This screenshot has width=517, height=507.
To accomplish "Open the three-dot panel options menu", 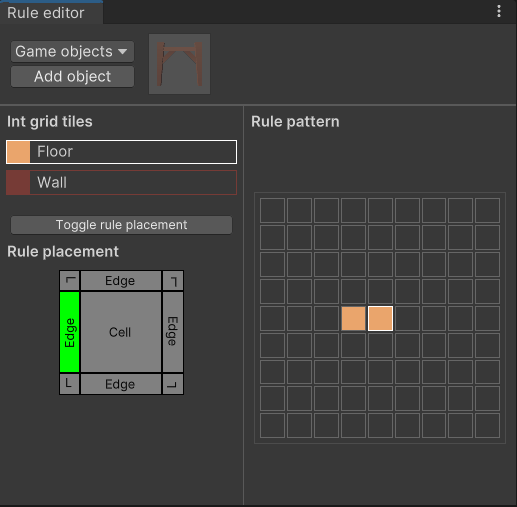I will (499, 11).
